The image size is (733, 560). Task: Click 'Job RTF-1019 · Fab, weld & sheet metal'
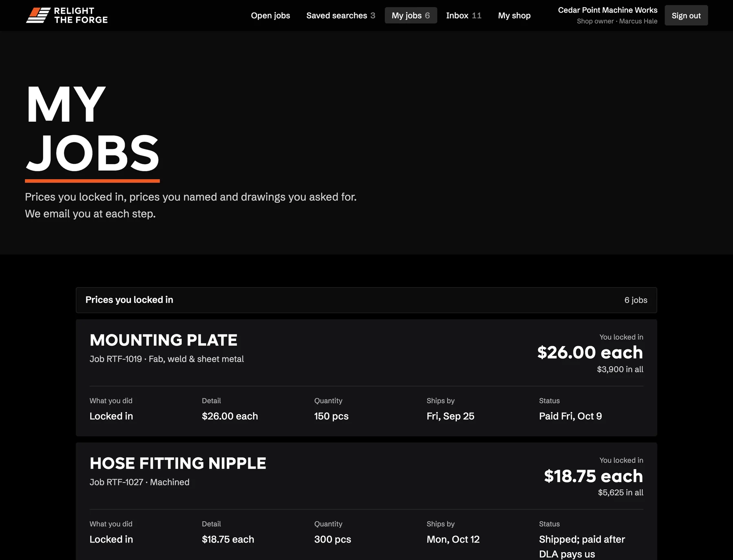click(x=167, y=359)
